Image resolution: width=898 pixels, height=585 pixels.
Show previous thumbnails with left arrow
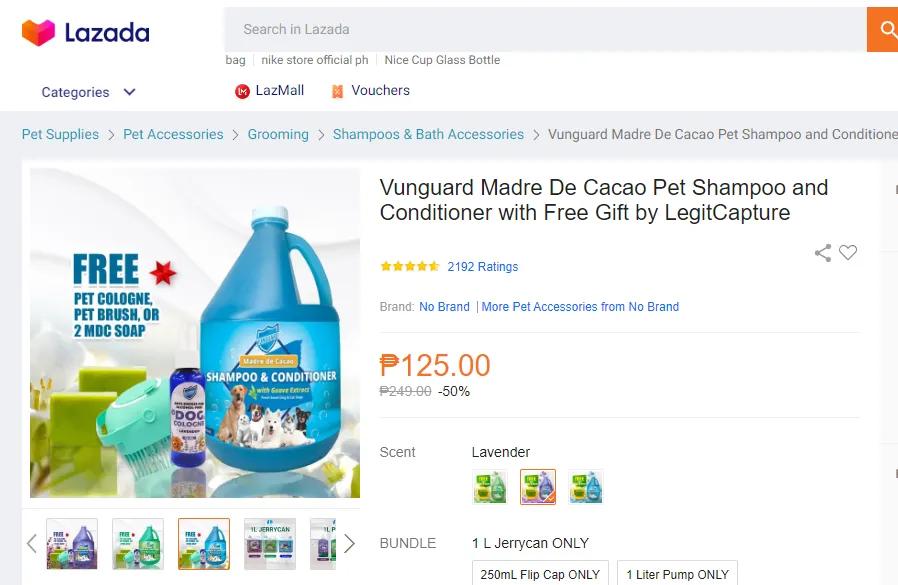coord(32,543)
